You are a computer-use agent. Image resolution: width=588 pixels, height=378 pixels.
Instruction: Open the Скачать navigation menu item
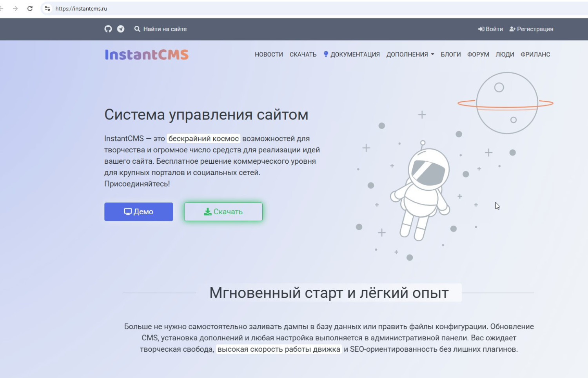point(303,54)
